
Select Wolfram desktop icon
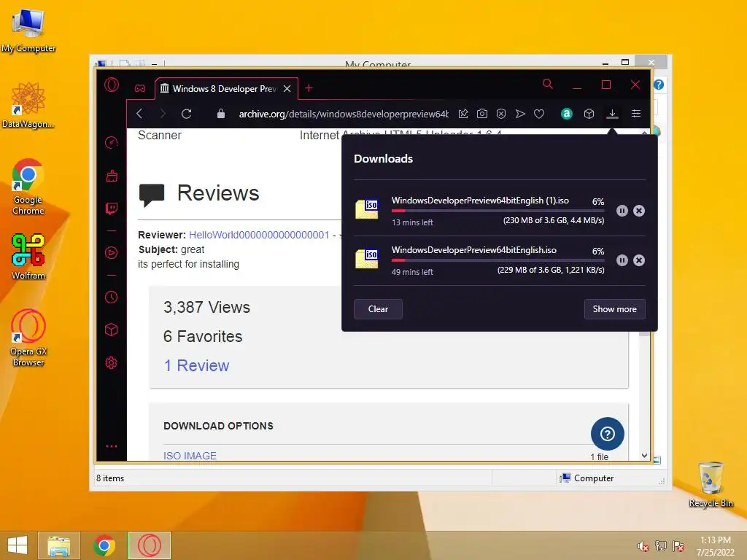(28, 256)
